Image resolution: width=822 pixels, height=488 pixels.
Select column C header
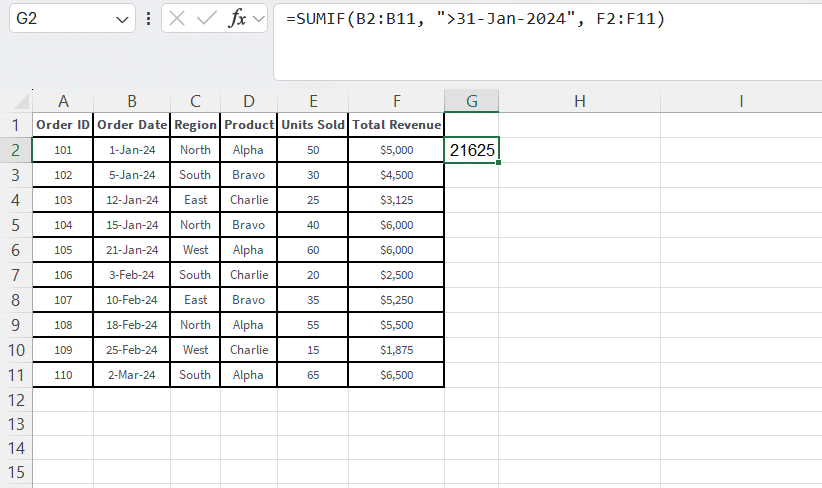[196, 101]
